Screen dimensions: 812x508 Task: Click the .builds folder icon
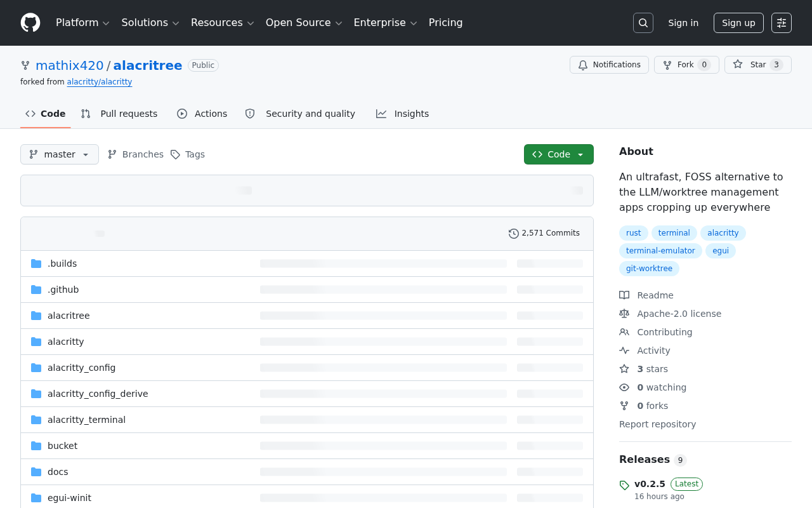(x=36, y=264)
